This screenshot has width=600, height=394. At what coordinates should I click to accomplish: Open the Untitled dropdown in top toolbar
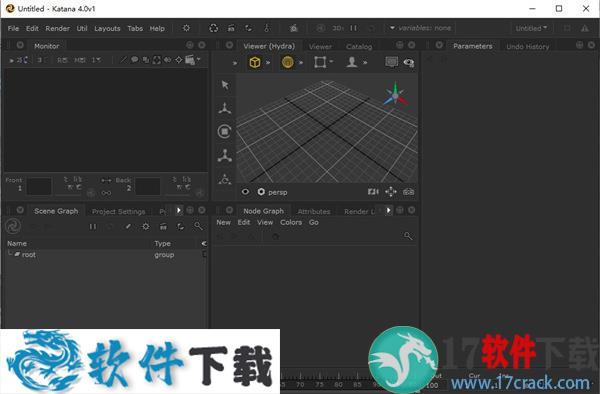point(531,28)
